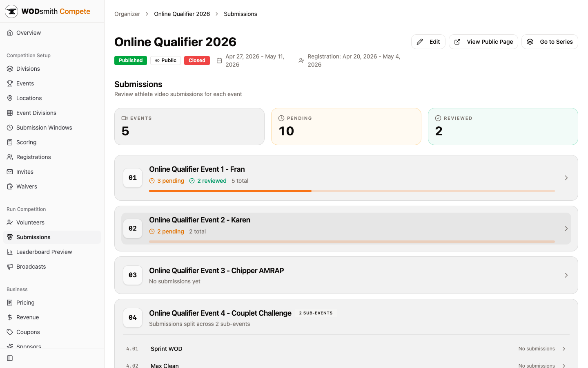Select Leaderboard Preview in sidebar
The image size is (588, 368).
pyautogui.click(x=52, y=252)
